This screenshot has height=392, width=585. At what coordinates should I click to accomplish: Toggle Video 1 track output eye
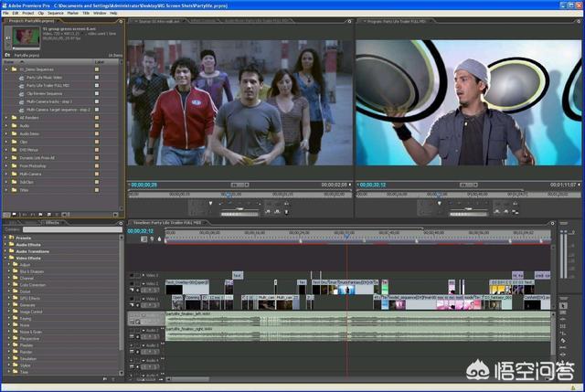[132, 299]
